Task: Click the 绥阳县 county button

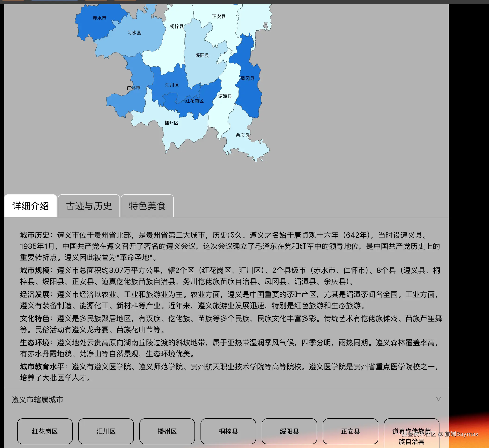Action: pyautogui.click(x=289, y=432)
